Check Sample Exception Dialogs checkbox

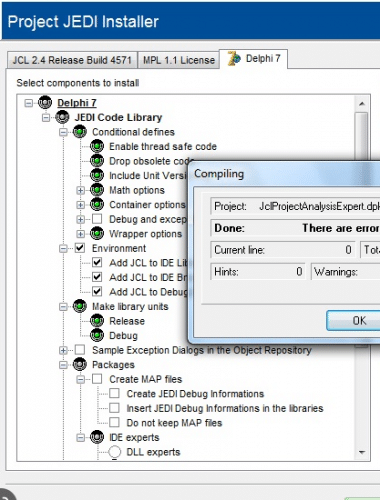(80, 350)
